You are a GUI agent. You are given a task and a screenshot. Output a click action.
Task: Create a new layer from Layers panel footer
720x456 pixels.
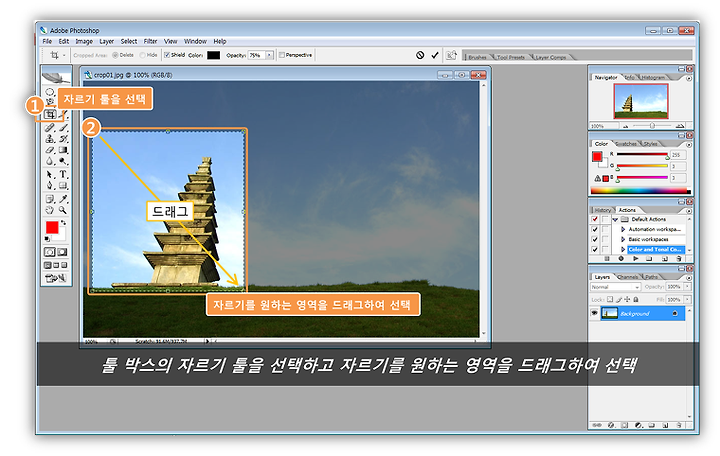[x=665, y=425]
